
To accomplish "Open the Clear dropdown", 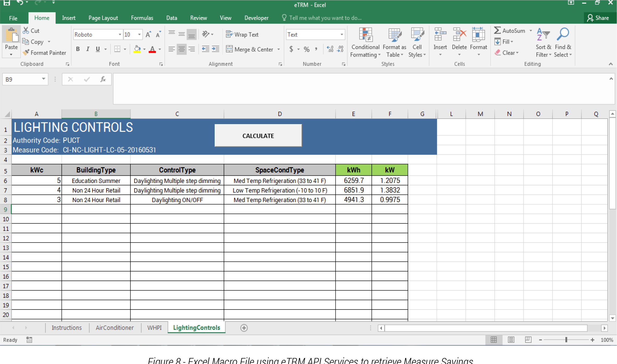I will 507,52.
